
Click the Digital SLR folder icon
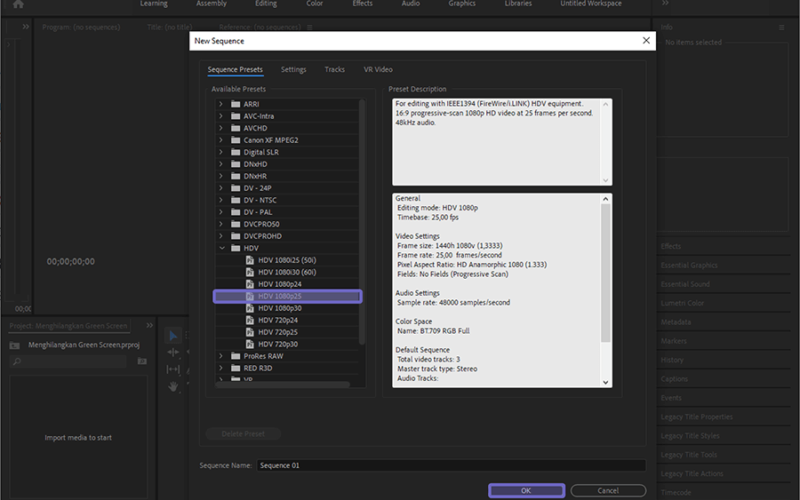(x=235, y=152)
